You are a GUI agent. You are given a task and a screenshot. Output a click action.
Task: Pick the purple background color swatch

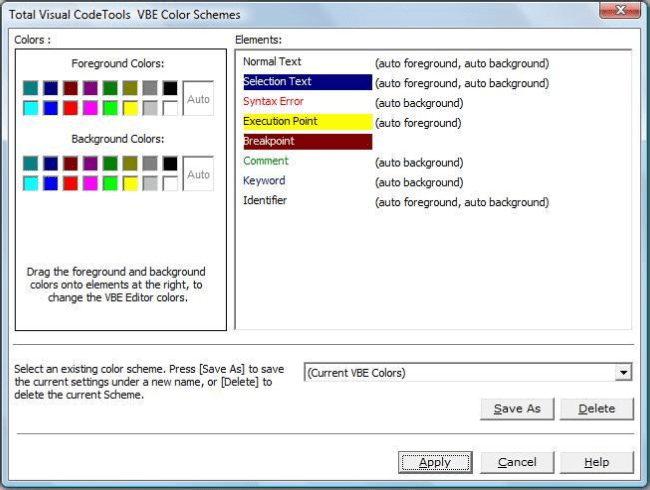point(90,164)
